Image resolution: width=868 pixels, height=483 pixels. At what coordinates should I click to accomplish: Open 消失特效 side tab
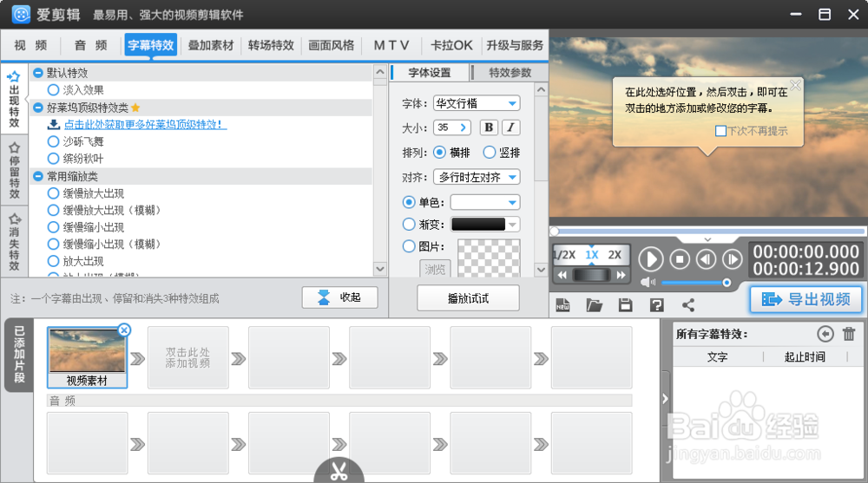(x=15, y=241)
